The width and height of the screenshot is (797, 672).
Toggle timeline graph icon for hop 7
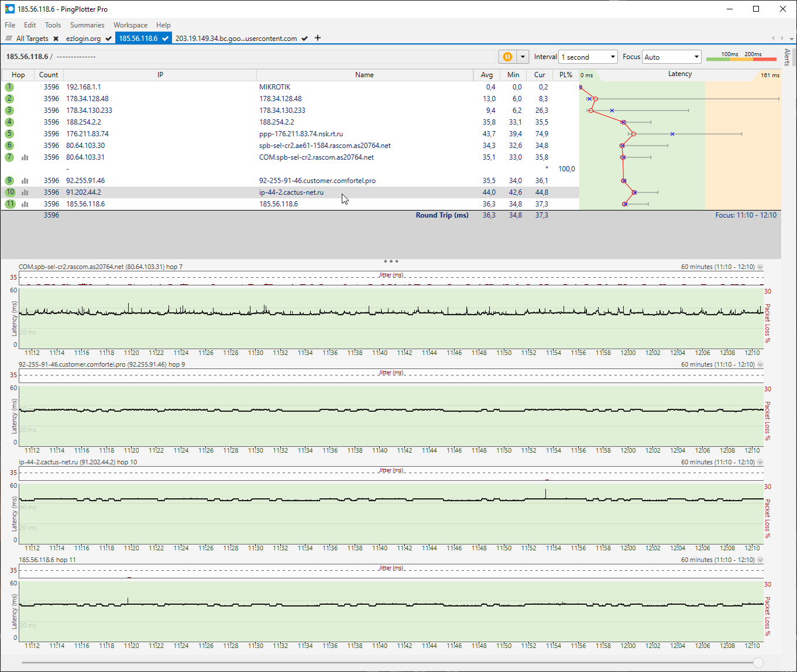click(25, 157)
